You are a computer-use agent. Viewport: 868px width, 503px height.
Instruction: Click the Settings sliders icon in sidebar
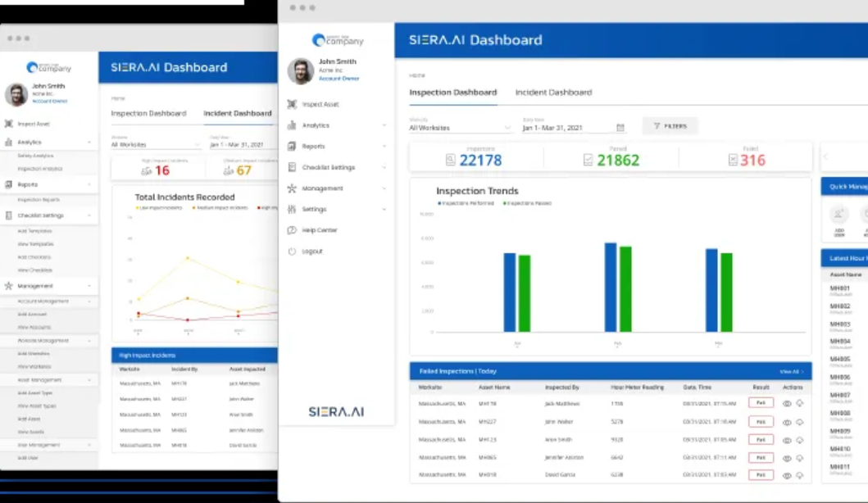[292, 210]
